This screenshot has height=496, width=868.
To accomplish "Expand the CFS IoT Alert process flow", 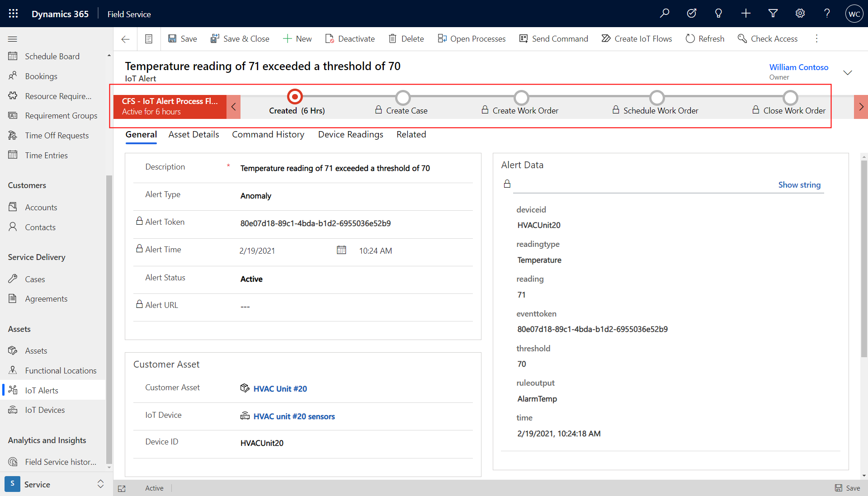I will [x=234, y=104].
